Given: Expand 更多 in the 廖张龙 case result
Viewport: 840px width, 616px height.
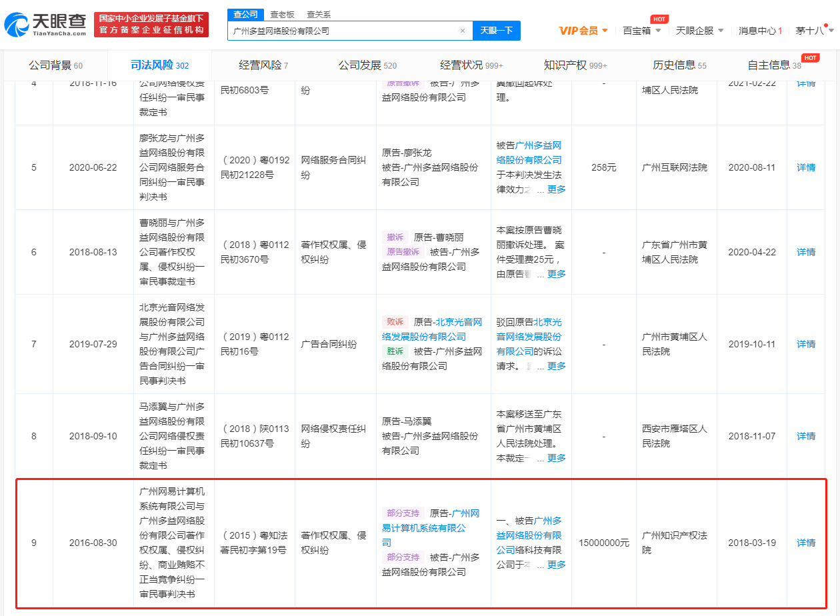Looking at the screenshot, I should point(557,189).
